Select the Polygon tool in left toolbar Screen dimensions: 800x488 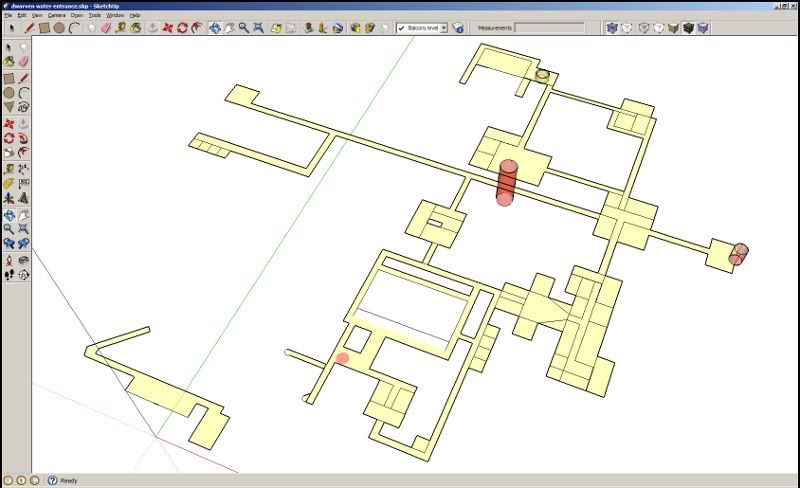9,106
